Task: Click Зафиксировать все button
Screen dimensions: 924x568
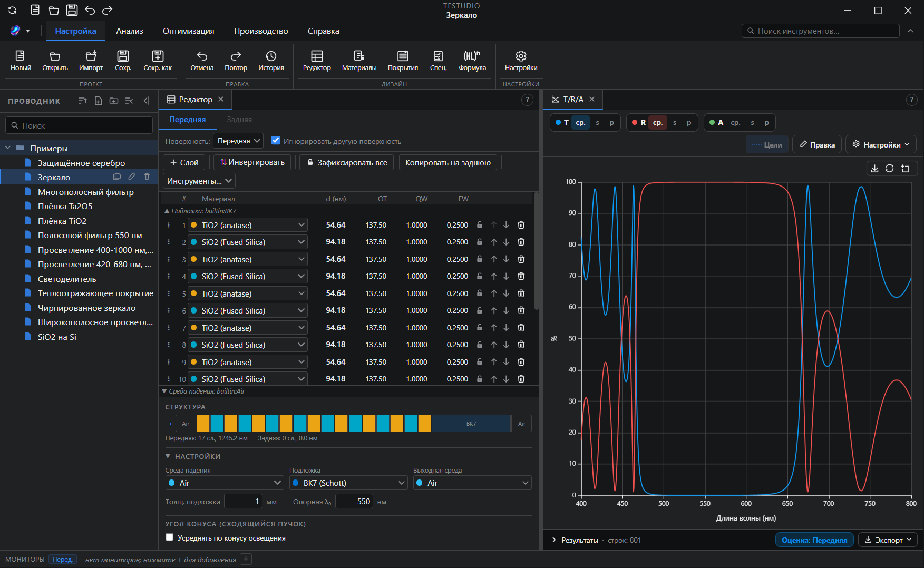Action: 347,162
